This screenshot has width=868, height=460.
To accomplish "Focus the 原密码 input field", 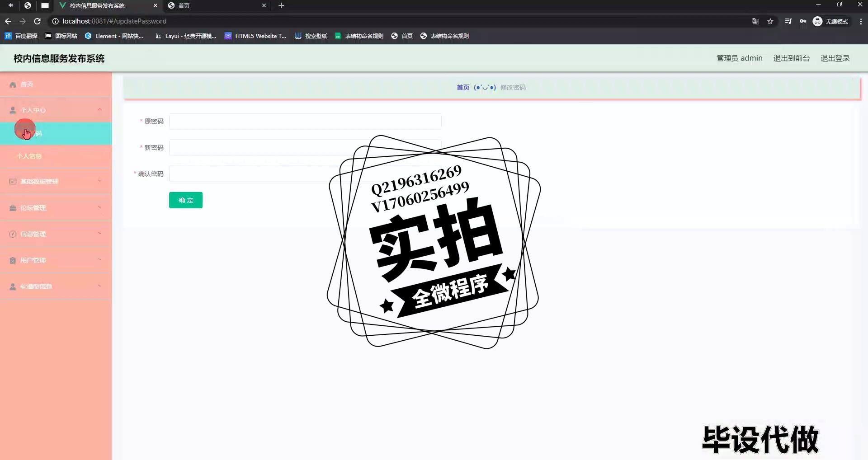I will pos(305,121).
